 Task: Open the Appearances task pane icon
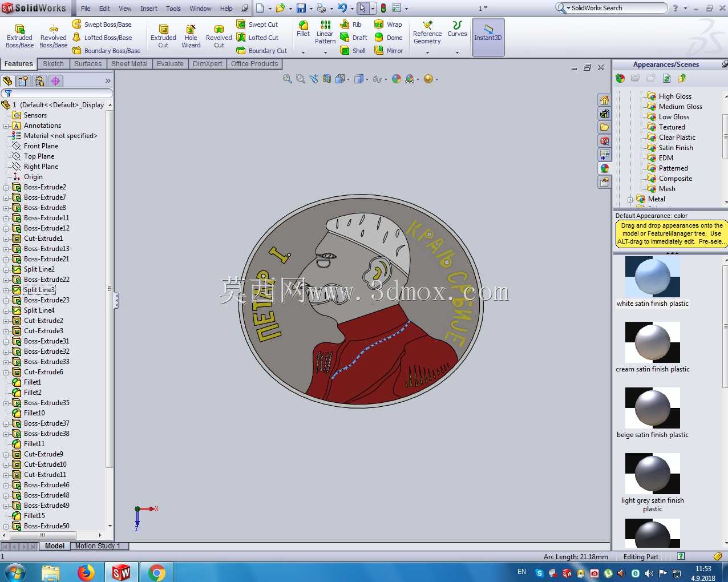tap(604, 168)
